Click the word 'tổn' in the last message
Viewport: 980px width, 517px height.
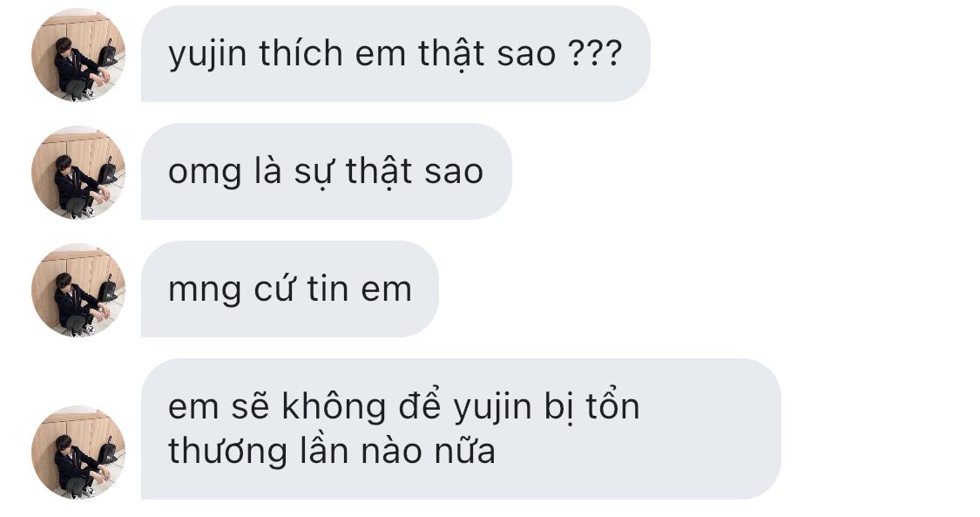tap(613, 405)
